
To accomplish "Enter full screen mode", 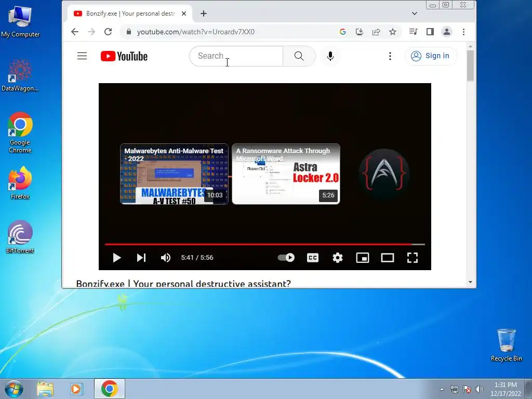I will [x=412, y=258].
